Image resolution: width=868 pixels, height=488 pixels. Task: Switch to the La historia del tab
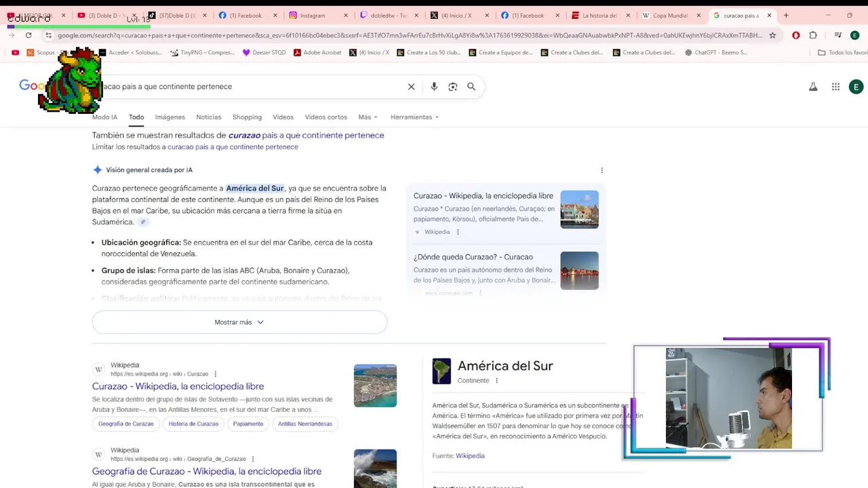point(595,15)
